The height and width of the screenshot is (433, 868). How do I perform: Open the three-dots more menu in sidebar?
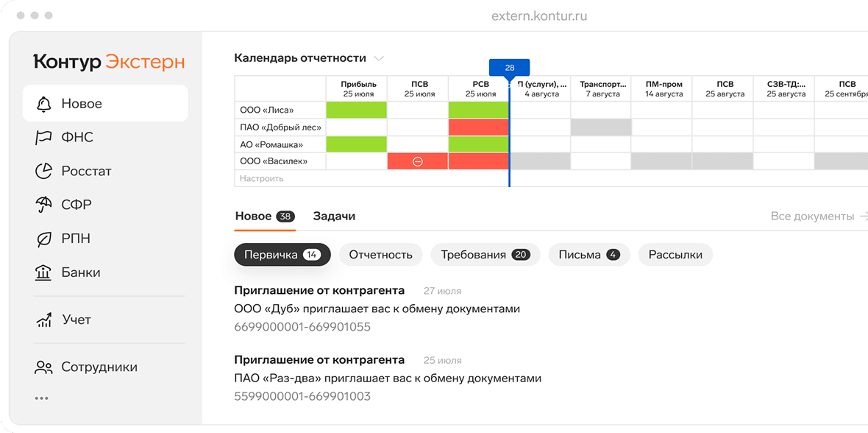pos(42,398)
